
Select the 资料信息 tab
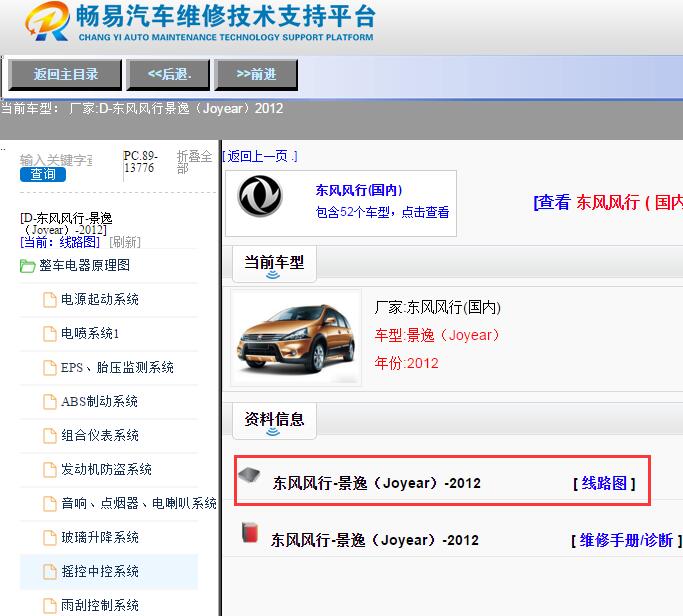(x=274, y=421)
